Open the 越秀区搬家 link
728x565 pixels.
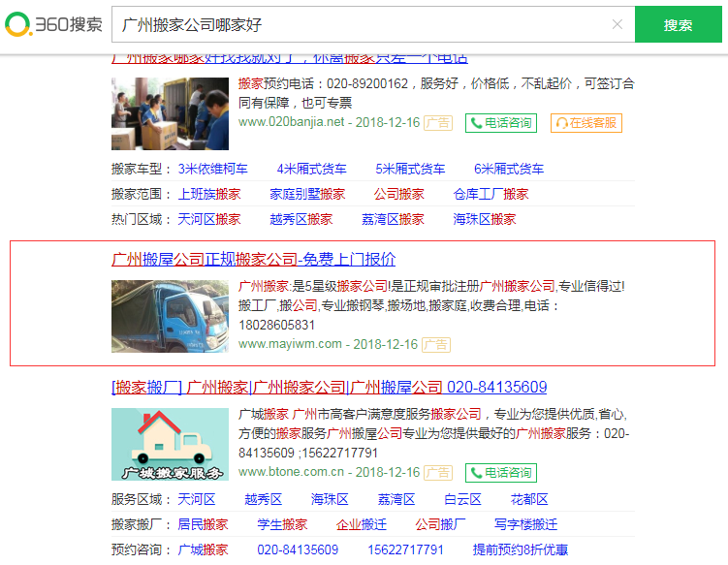click(x=301, y=219)
